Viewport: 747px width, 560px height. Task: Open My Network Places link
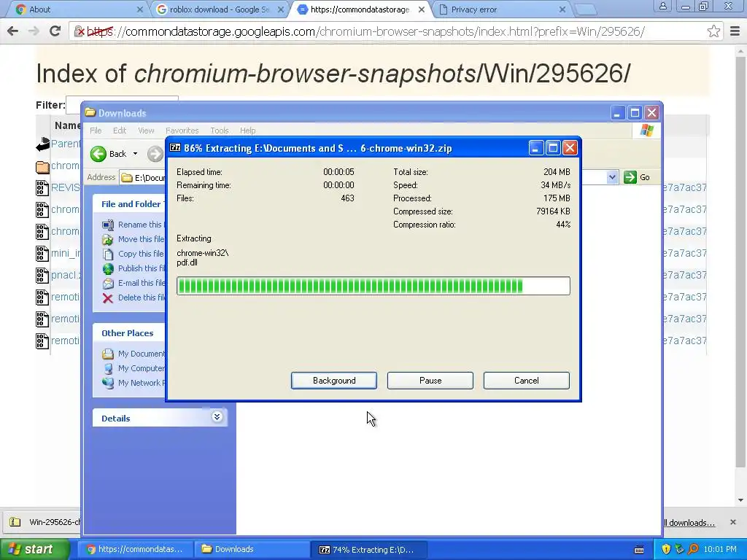coord(141,383)
